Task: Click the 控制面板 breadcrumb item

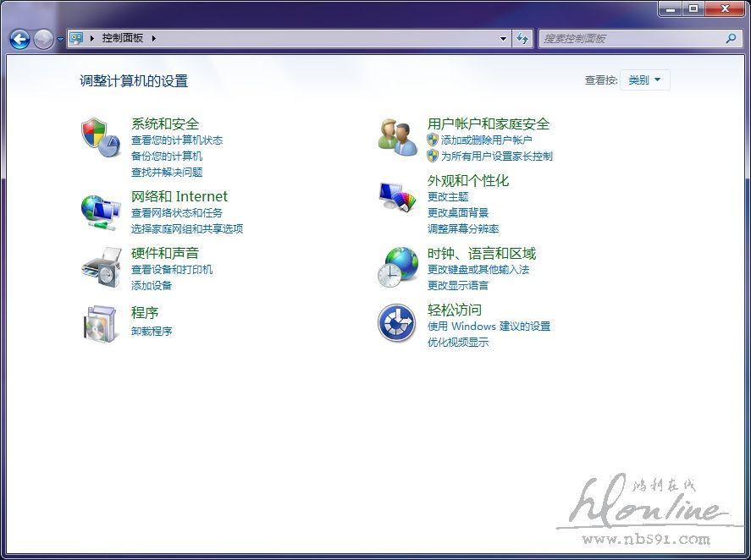Action: (x=123, y=38)
